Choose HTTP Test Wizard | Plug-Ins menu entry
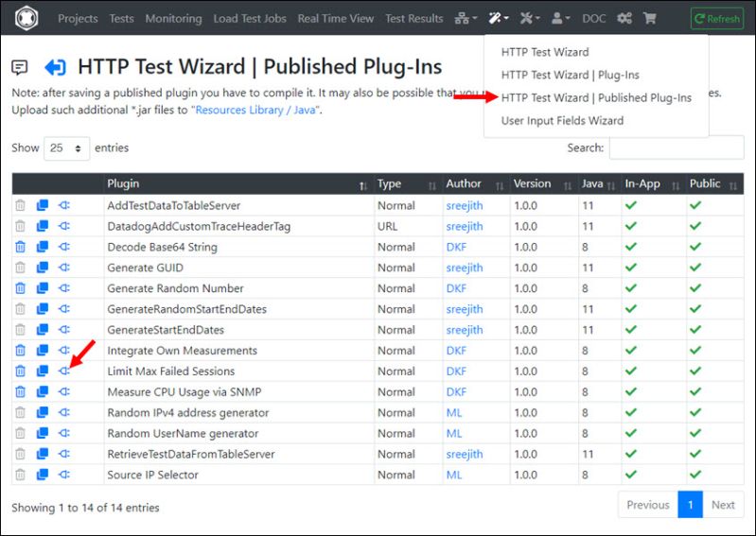The width and height of the screenshot is (756, 536). pyautogui.click(x=570, y=75)
